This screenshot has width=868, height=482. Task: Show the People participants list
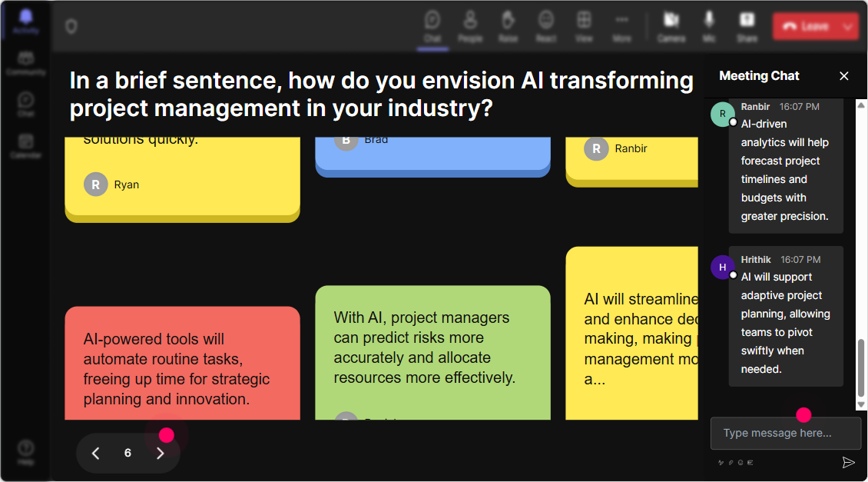[x=470, y=27]
